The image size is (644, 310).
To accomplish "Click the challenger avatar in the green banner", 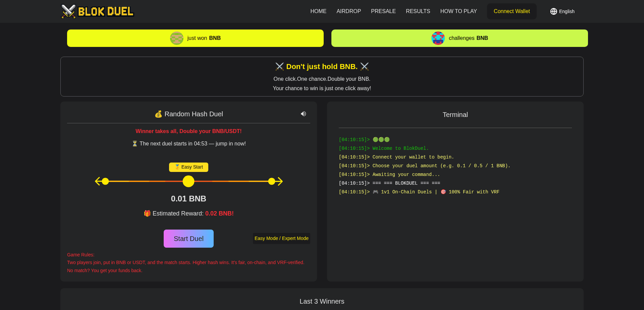I will coord(438,38).
